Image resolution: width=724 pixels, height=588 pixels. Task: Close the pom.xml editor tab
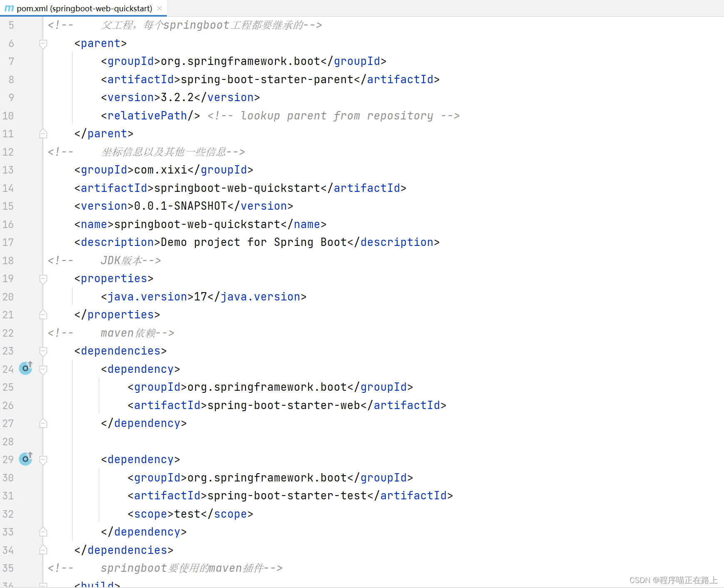[x=159, y=8]
